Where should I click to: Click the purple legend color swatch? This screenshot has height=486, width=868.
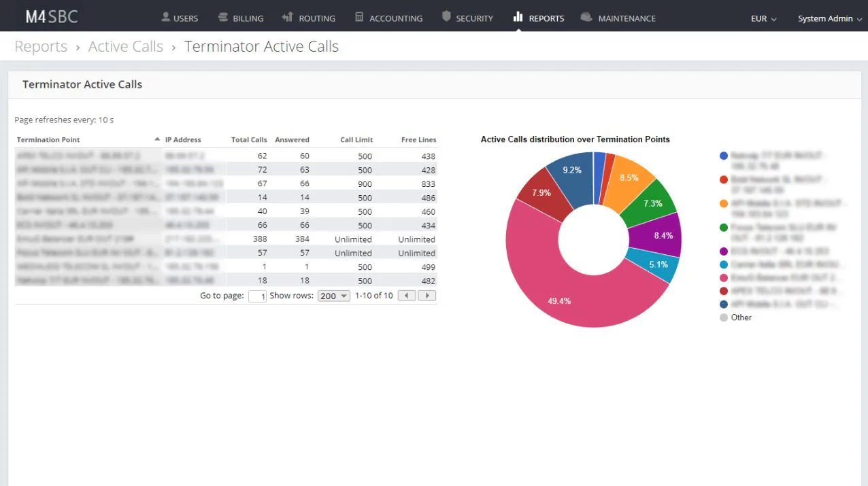(x=724, y=251)
